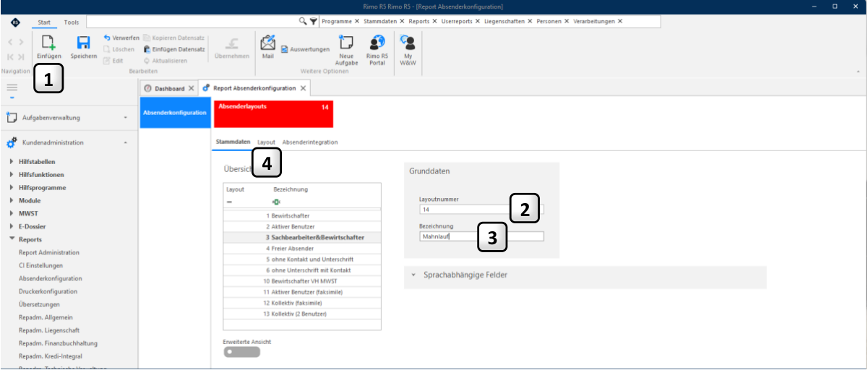Screen dimensions: 868x370
Task: Save with the Speichern disk icon
Action: 83,43
